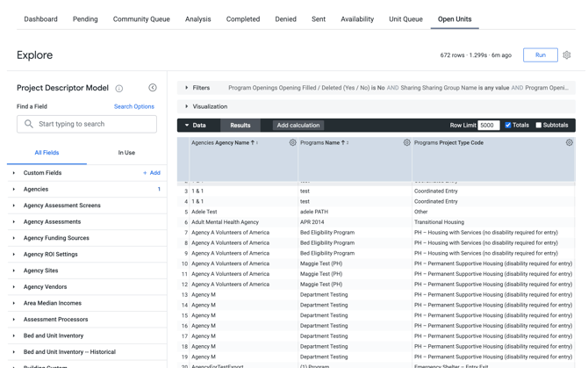
Task: Click the filter summary text
Action: point(398,88)
